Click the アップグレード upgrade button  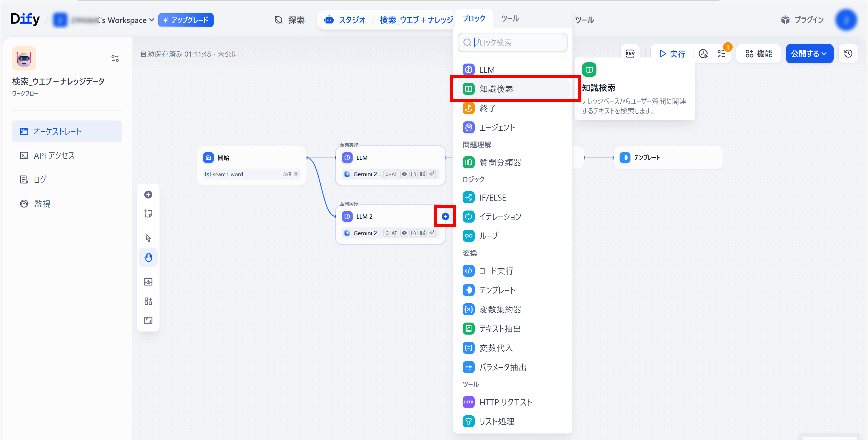186,20
